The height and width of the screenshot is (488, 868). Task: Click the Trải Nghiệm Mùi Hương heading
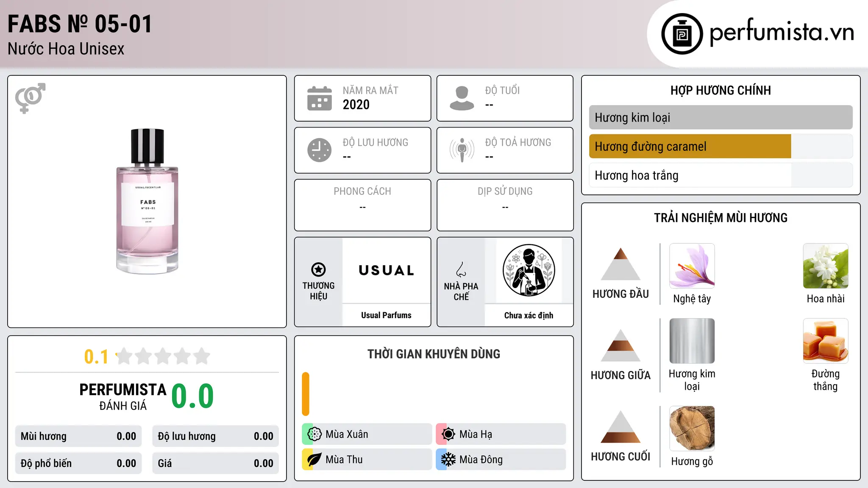click(x=721, y=218)
